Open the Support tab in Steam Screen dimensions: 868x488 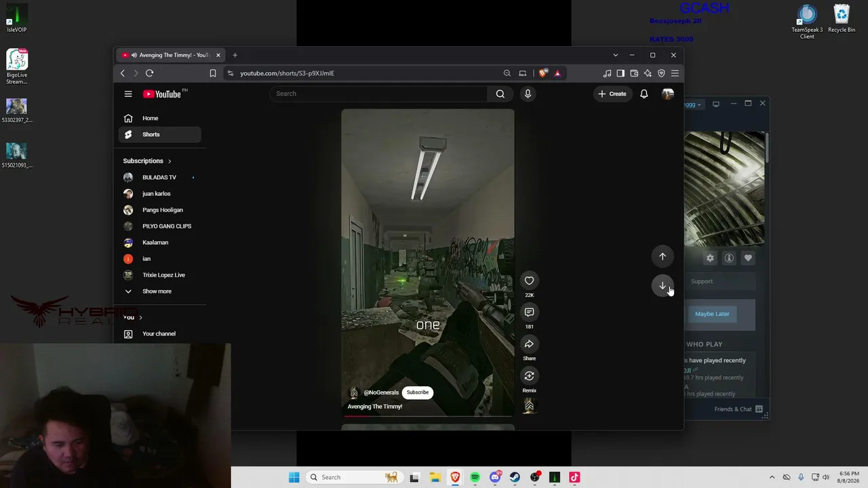coord(702,281)
